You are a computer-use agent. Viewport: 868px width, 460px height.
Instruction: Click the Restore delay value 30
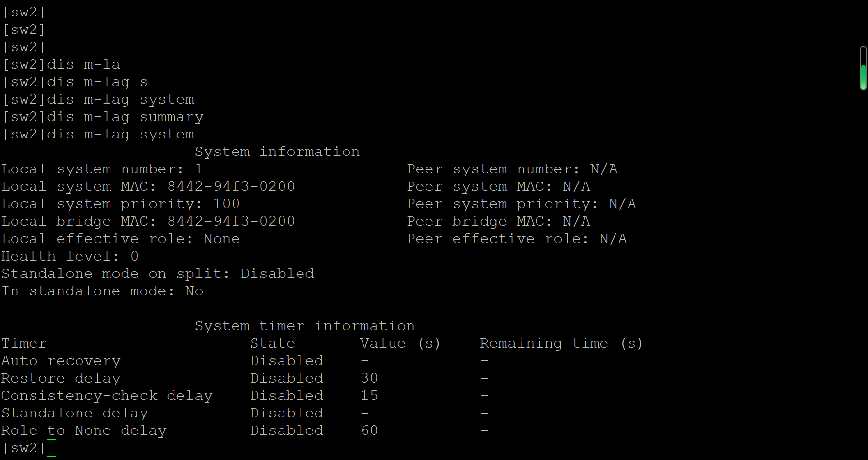(369, 378)
